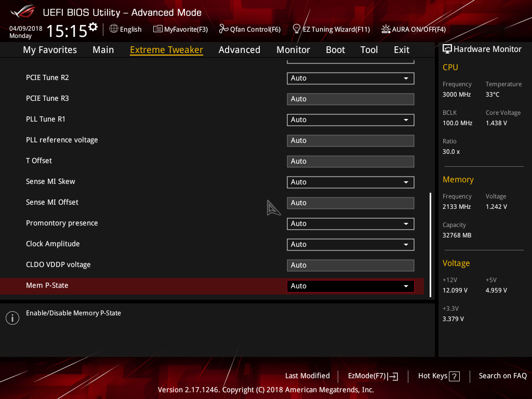Click the Hardware Monitor screen icon
The height and width of the screenshot is (399, 532).
click(x=447, y=49)
